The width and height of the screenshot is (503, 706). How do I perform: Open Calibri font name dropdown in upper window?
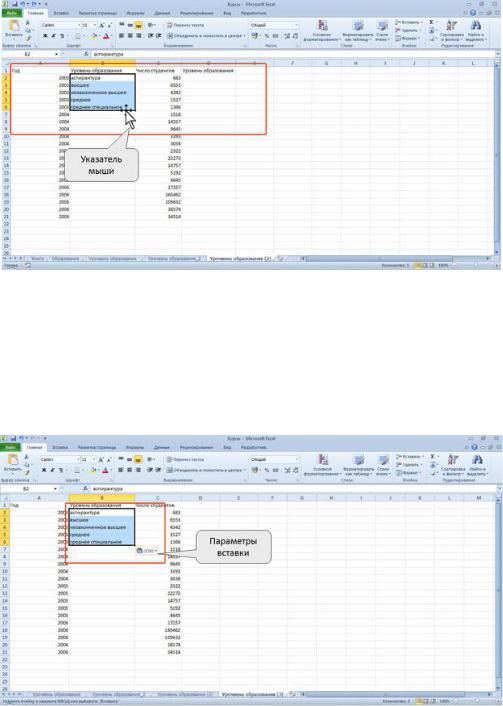click(x=78, y=25)
